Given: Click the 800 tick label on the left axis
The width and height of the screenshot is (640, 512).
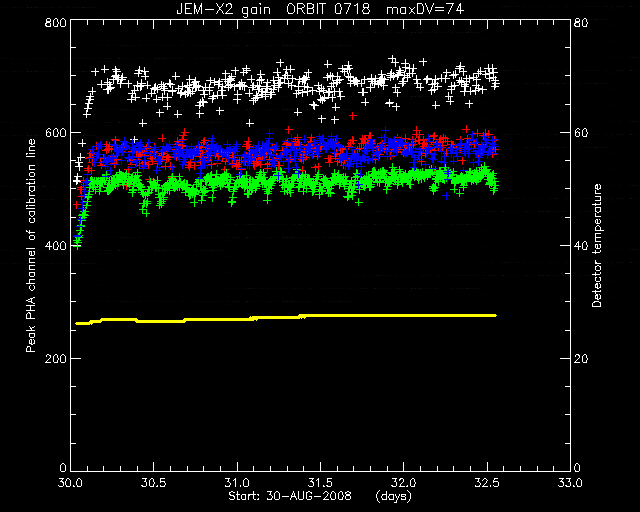Looking at the screenshot, I should pos(55,22).
